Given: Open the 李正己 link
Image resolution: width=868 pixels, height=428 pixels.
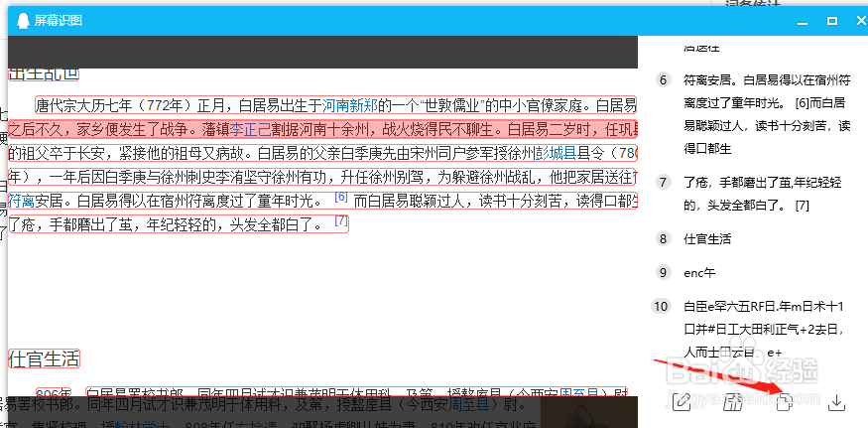Looking at the screenshot, I should pyautogui.click(x=251, y=129).
